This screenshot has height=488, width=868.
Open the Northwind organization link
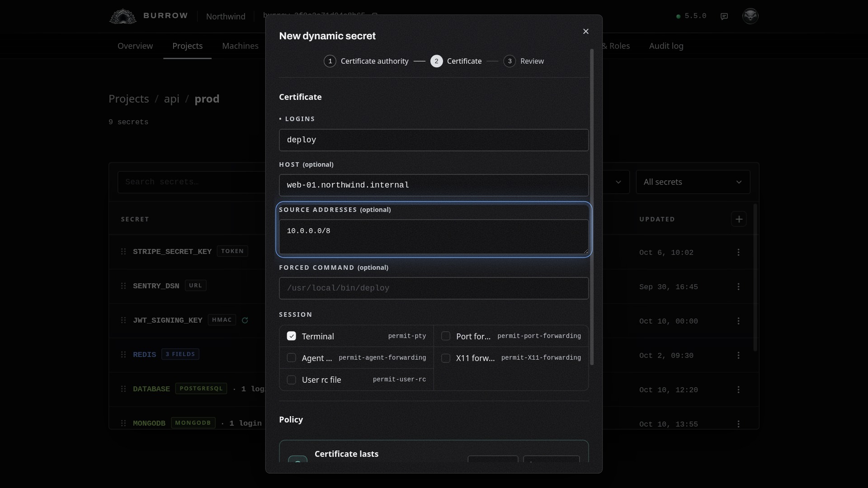pos(226,16)
